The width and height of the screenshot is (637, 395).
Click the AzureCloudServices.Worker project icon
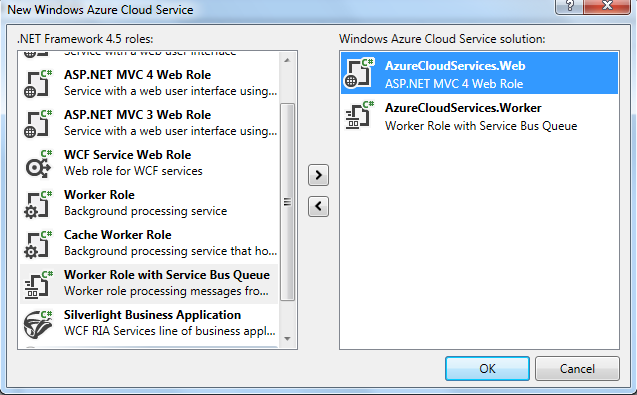360,115
